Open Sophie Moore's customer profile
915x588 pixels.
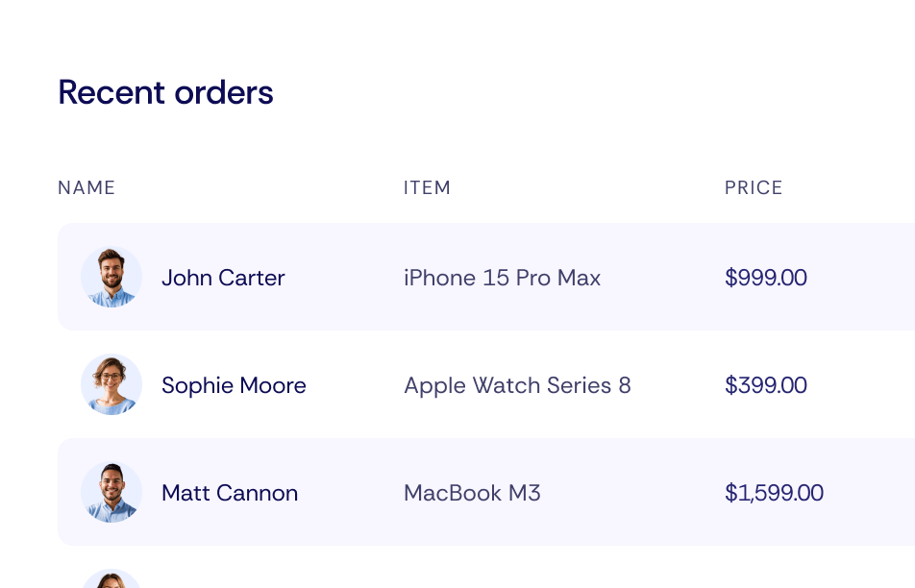coord(234,385)
